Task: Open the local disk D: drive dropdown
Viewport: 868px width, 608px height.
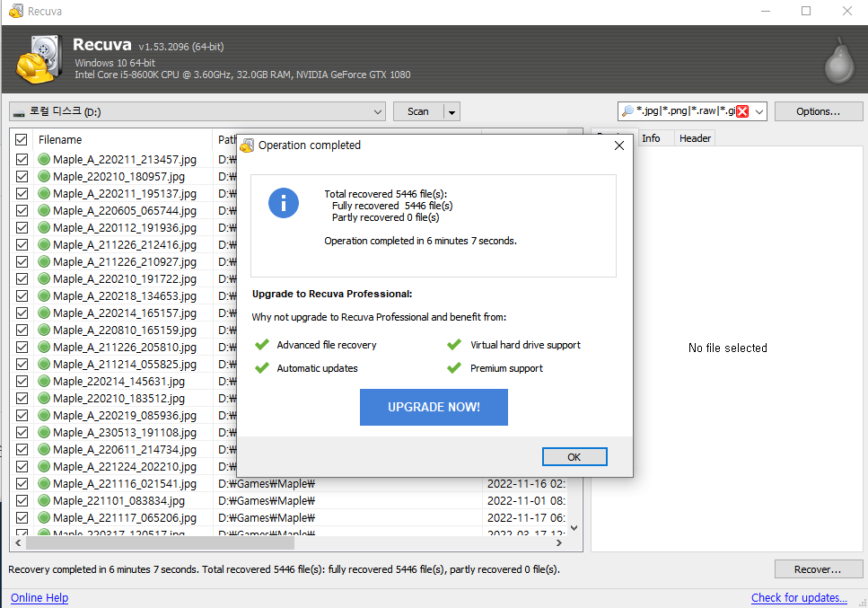Action: coord(378,111)
